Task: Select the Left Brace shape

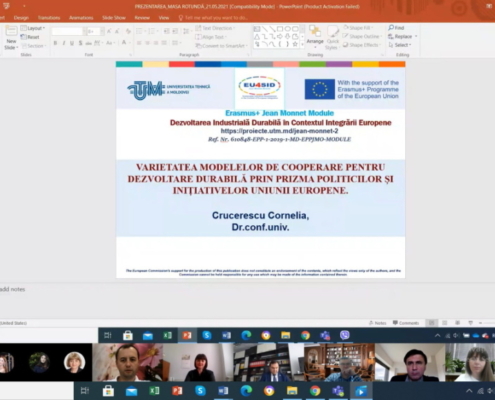Action: click(280, 44)
